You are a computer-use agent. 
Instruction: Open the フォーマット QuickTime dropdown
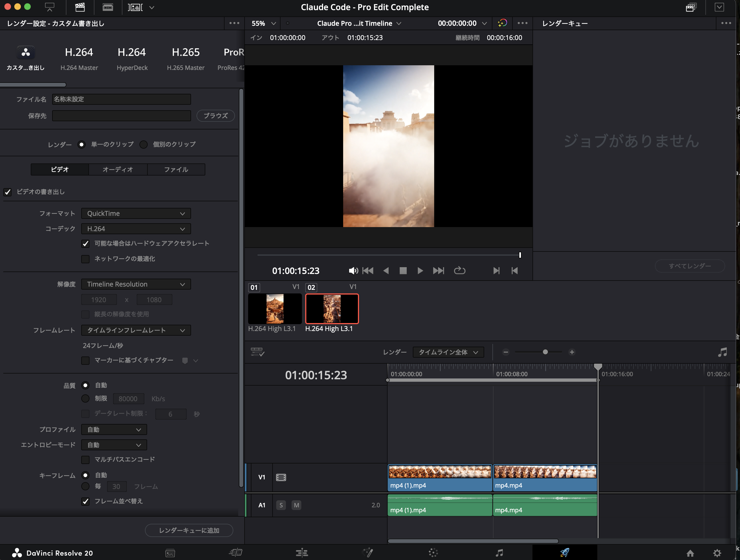pyautogui.click(x=136, y=213)
